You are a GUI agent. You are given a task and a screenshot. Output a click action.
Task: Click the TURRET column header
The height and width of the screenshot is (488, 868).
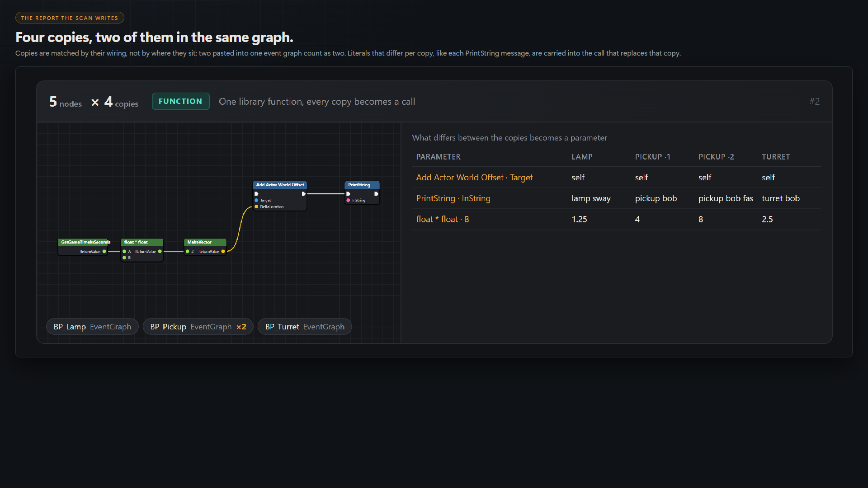776,157
